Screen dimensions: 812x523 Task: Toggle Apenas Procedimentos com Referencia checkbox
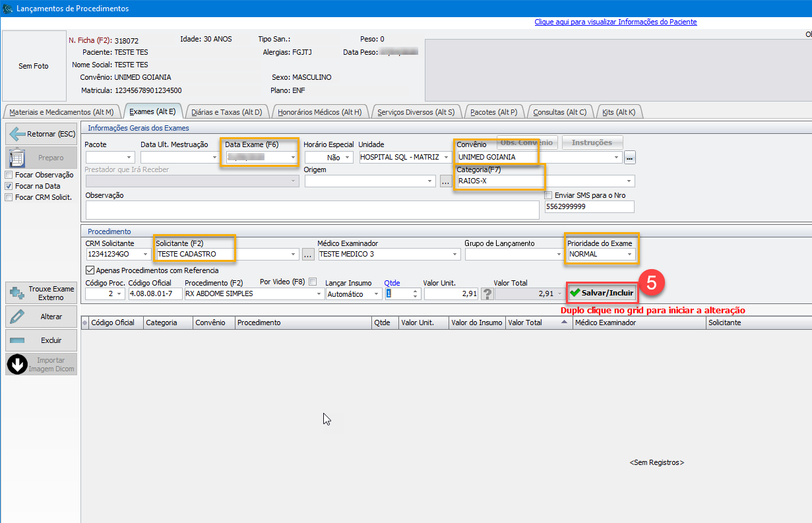pos(90,270)
